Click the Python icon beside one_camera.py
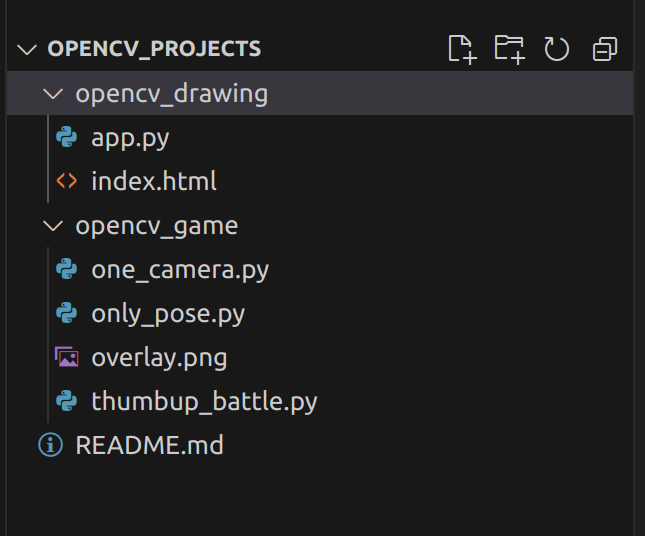Viewport: 645px width, 536px height. [x=67, y=269]
